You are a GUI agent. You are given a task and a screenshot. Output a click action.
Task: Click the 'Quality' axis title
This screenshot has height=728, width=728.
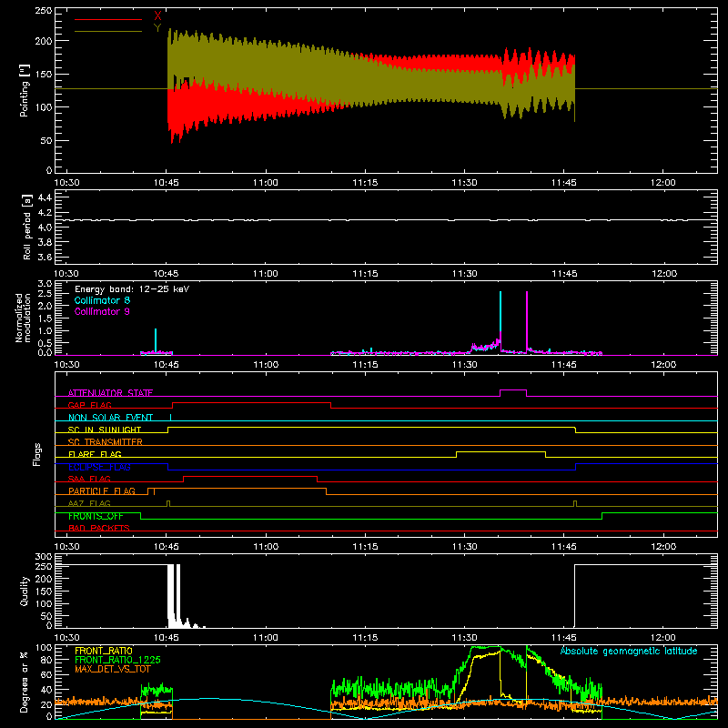pos(25,591)
